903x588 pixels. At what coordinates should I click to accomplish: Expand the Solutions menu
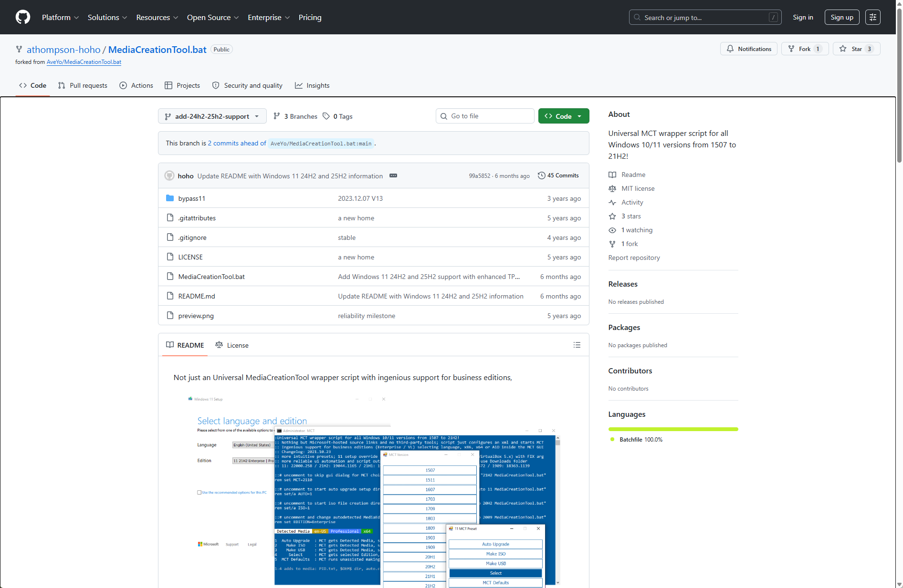coord(107,17)
